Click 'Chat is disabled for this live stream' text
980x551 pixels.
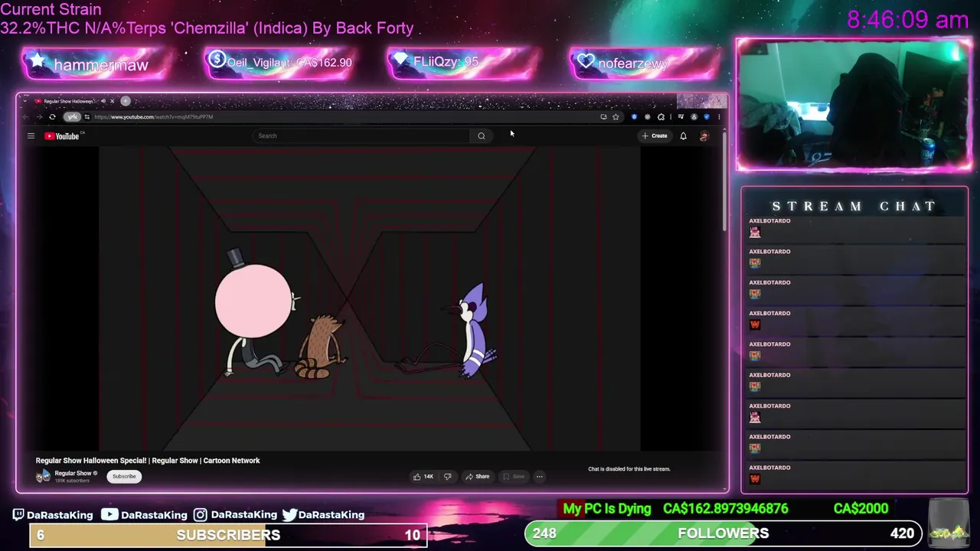(x=629, y=469)
